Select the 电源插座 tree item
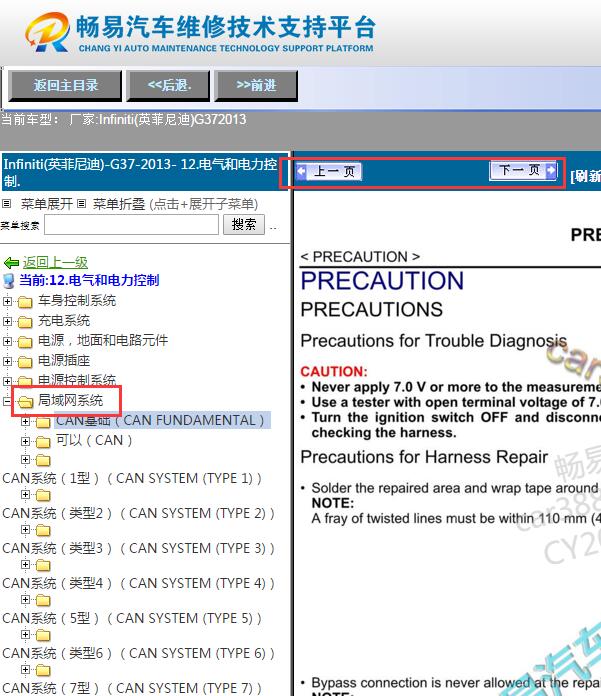 pyautogui.click(x=64, y=360)
